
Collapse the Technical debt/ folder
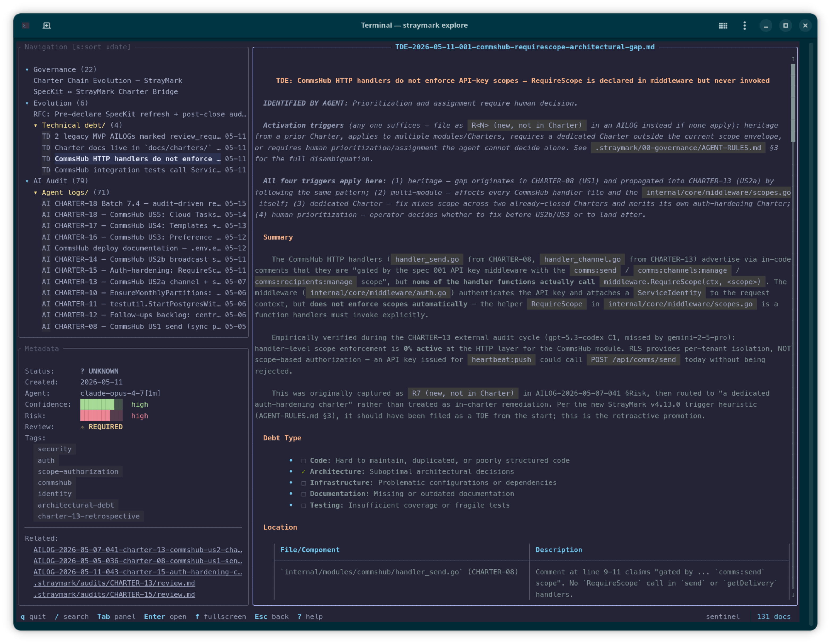[x=36, y=126]
